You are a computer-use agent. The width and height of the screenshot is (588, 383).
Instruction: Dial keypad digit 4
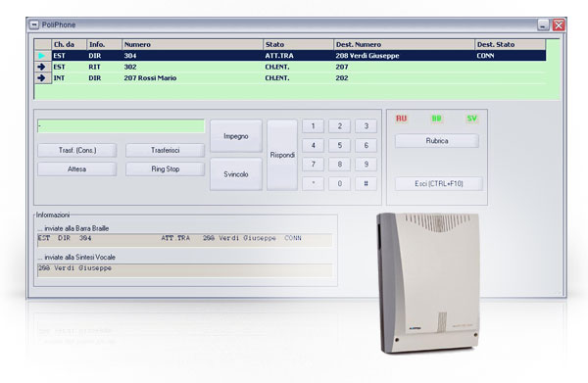pyautogui.click(x=314, y=145)
